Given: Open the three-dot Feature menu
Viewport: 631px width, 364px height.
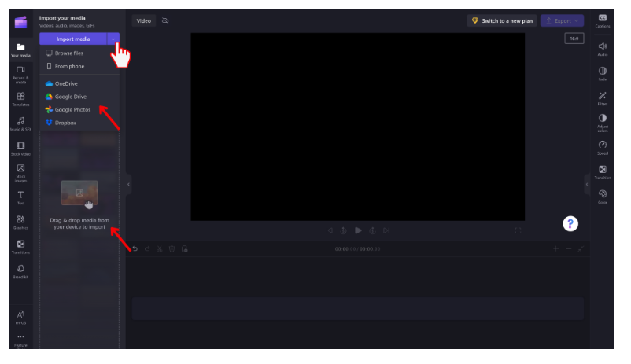Looking at the screenshot, I should tap(20, 340).
